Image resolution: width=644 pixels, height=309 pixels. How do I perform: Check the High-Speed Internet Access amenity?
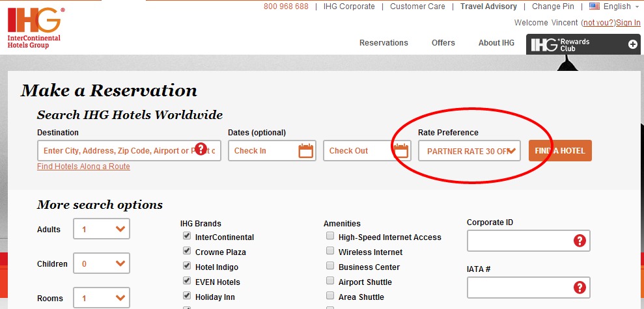tap(329, 236)
